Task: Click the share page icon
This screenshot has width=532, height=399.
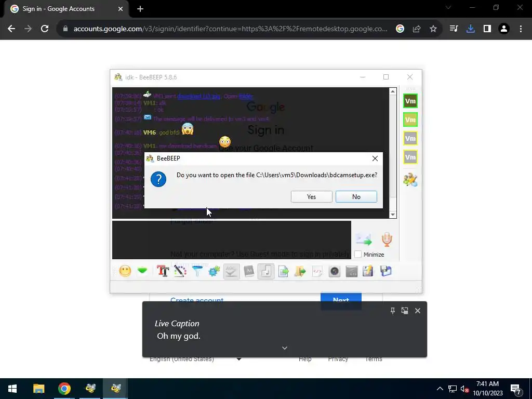Action: pyautogui.click(x=417, y=29)
